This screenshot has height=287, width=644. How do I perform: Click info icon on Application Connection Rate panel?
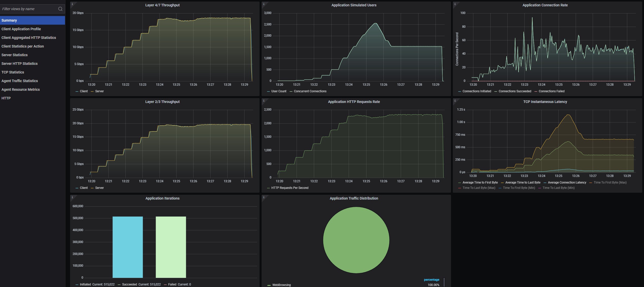pyautogui.click(x=455, y=4)
